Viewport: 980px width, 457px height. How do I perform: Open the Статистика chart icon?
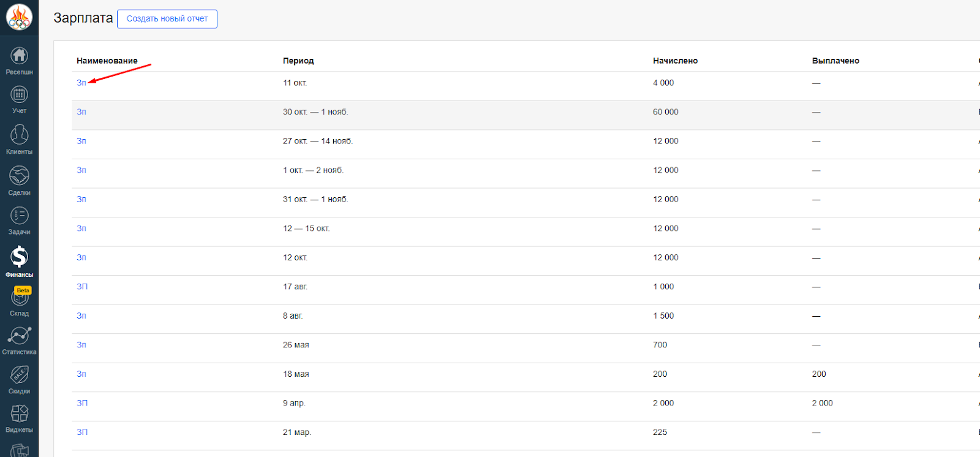click(19, 336)
